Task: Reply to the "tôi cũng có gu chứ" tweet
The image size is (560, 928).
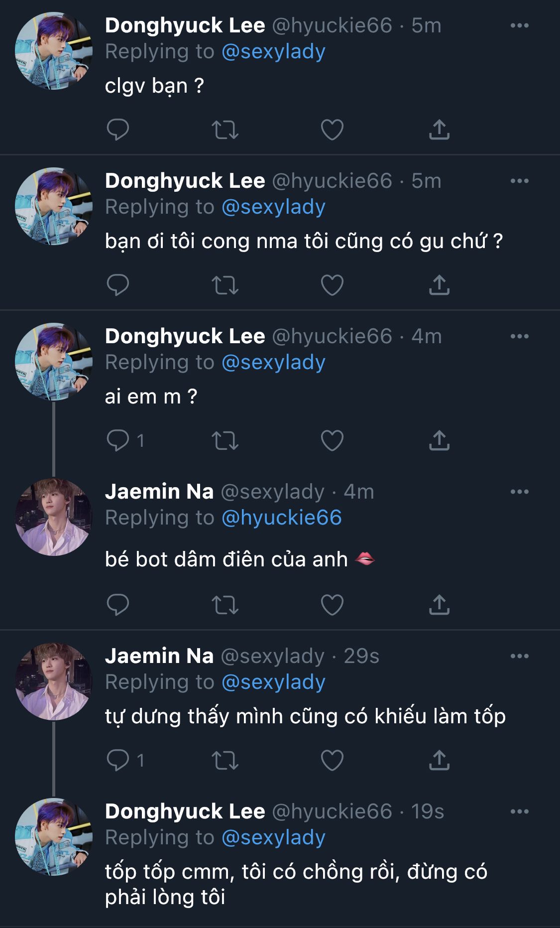Action: coord(118,285)
